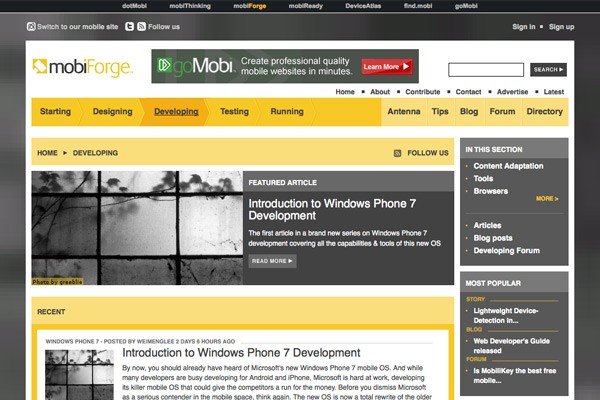Select the Antenna tab
This screenshot has width=600, height=400.
pyautogui.click(x=404, y=111)
